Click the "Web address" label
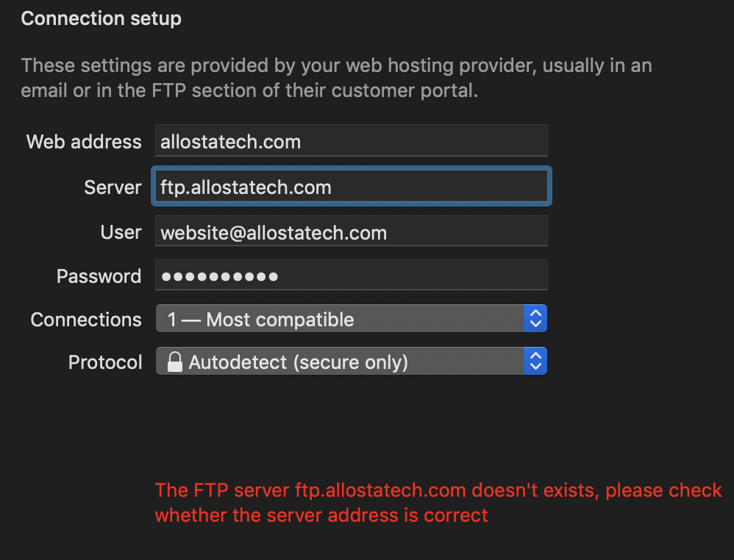The image size is (734, 560). click(84, 141)
